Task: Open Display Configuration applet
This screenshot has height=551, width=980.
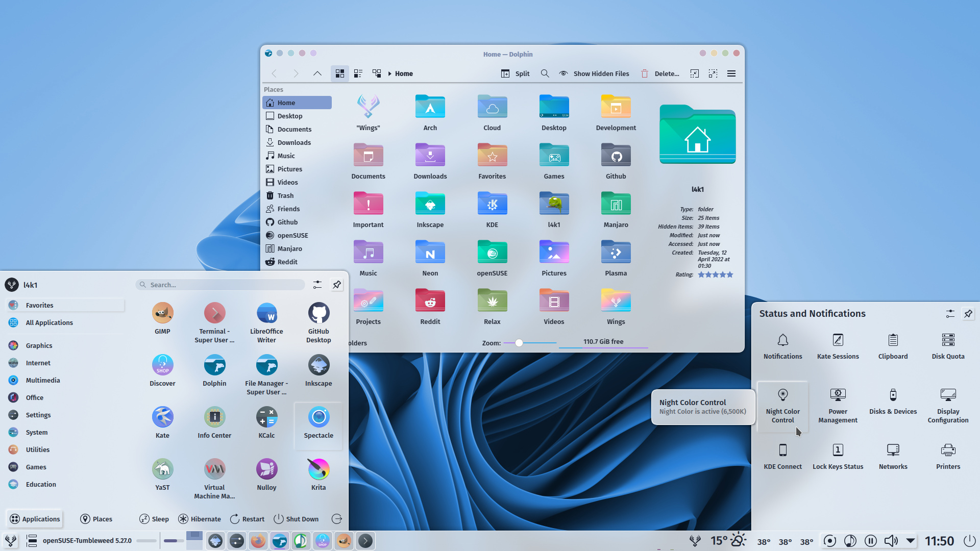Action: (x=948, y=406)
